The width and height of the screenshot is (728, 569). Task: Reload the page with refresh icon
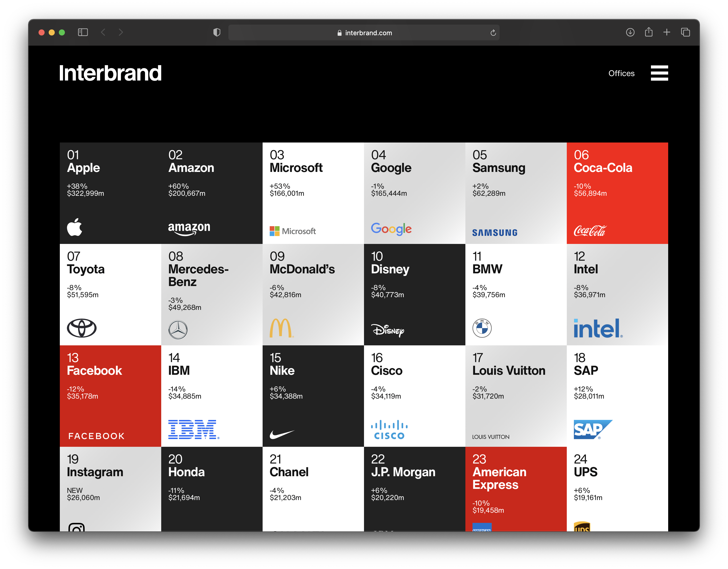pyautogui.click(x=493, y=33)
